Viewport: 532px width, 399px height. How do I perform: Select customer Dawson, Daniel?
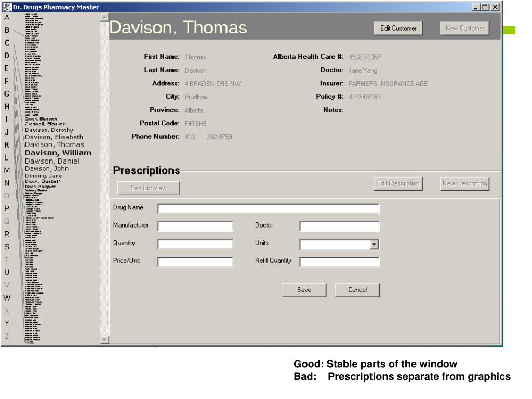coord(52,161)
